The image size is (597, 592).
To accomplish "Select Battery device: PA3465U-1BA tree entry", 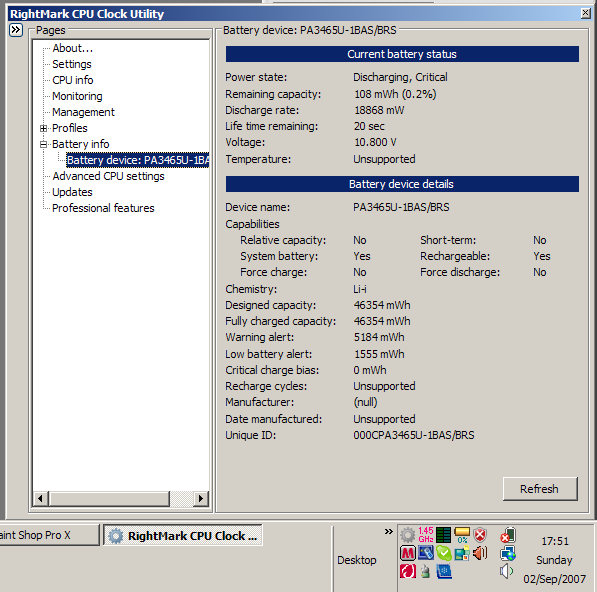I will 137,160.
